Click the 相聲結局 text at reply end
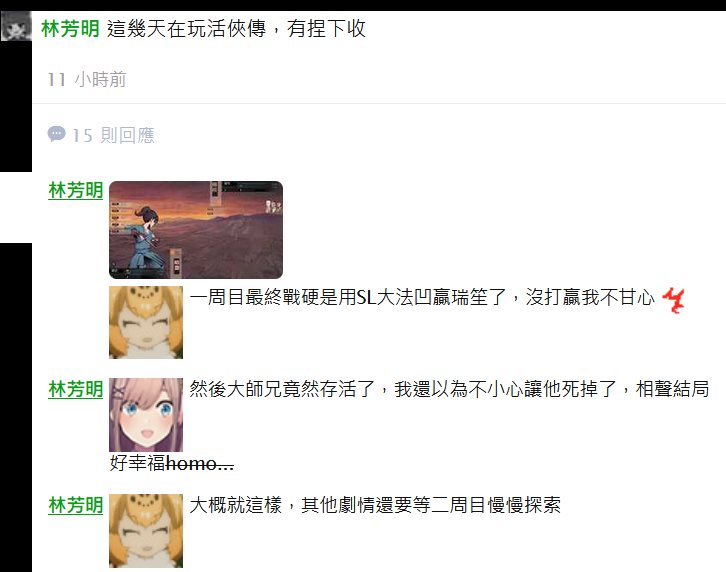The width and height of the screenshot is (726, 572). click(672, 389)
